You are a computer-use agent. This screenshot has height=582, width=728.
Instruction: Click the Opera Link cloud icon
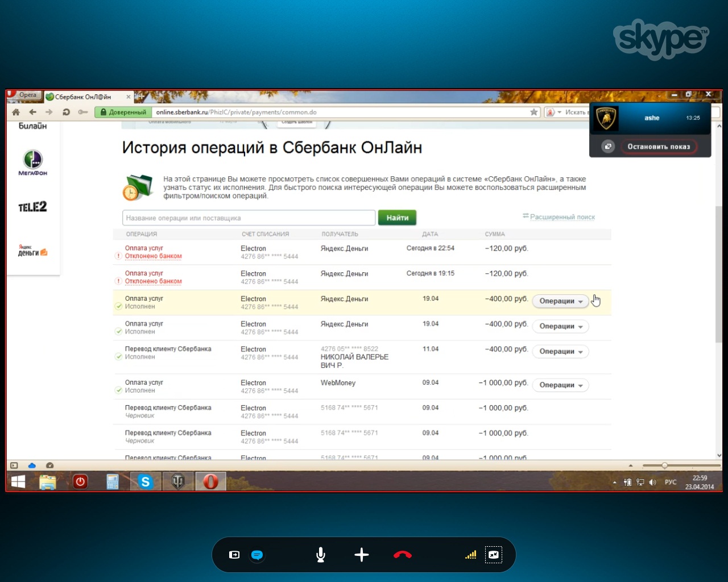32,465
